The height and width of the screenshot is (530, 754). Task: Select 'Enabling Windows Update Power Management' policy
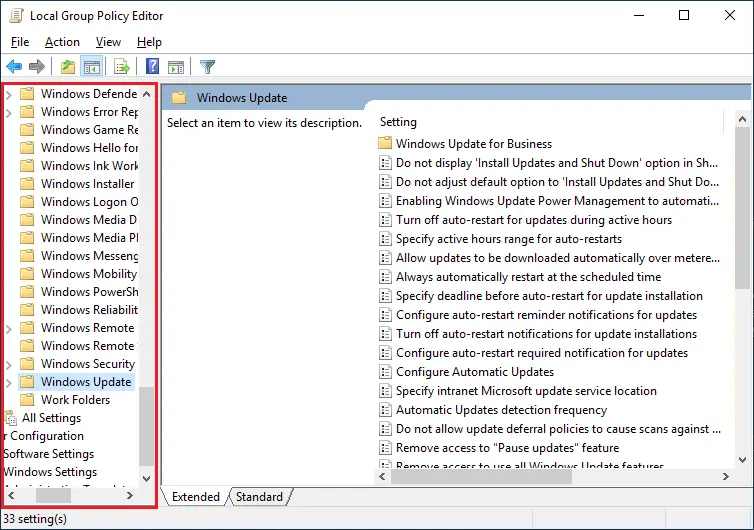coord(557,201)
